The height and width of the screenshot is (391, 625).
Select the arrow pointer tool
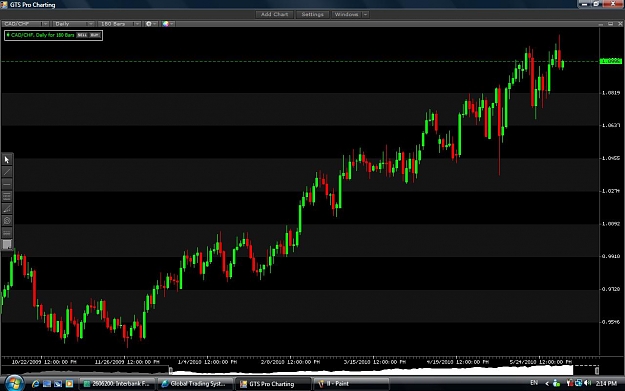(7, 160)
